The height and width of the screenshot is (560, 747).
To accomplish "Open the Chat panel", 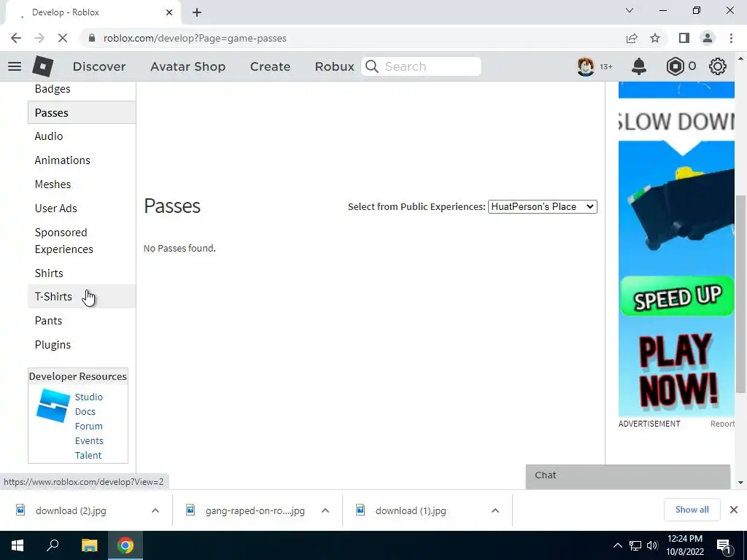I will [x=628, y=475].
